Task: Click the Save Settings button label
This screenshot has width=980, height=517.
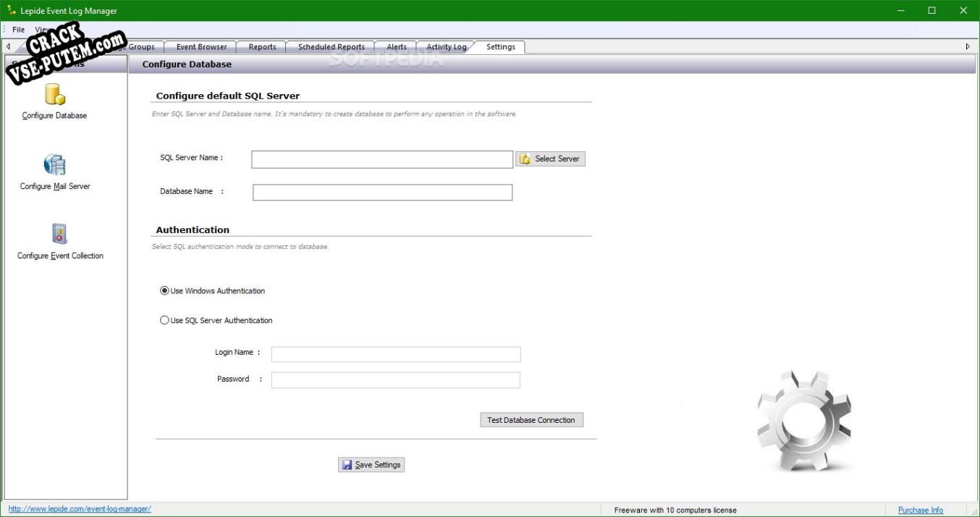Action: (378, 465)
